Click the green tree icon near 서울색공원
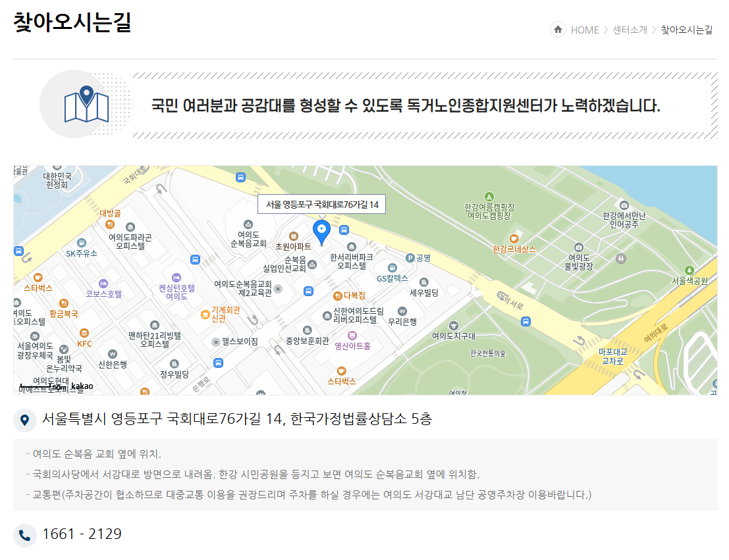 point(689,269)
